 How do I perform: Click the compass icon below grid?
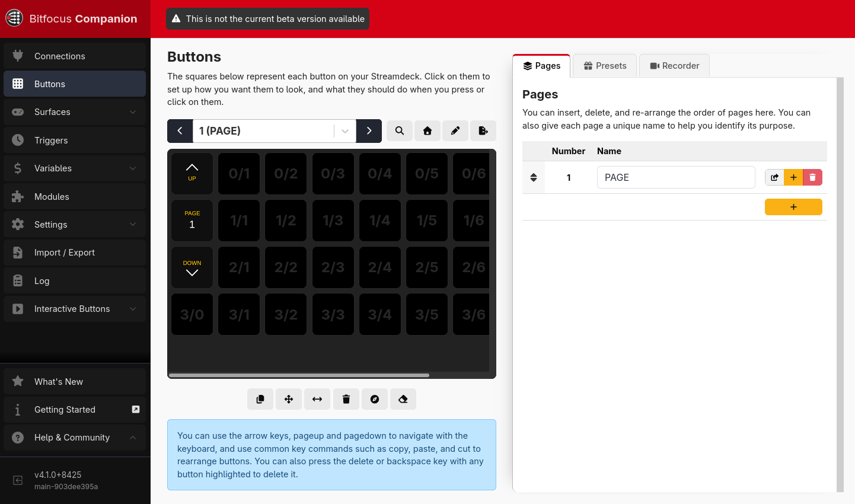pyautogui.click(x=375, y=399)
